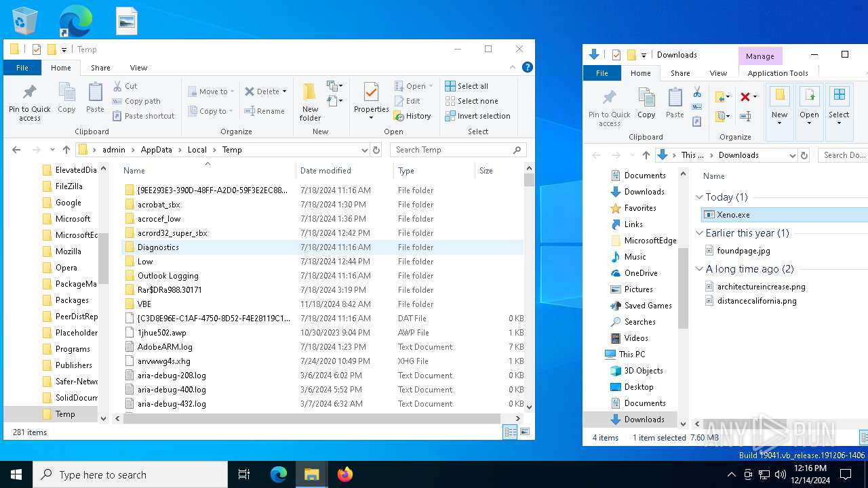Viewport: 868px width, 488px height.
Task: Open the File menu in Temp window
Action: coord(22,68)
